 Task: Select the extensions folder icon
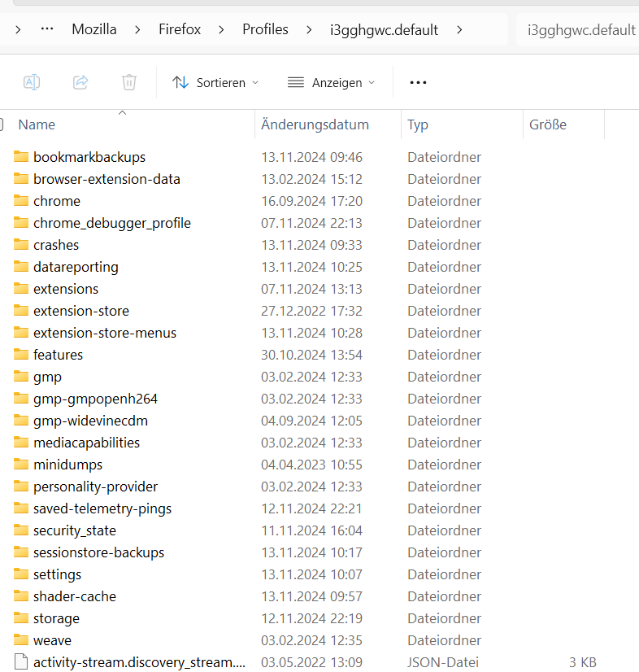click(21, 288)
